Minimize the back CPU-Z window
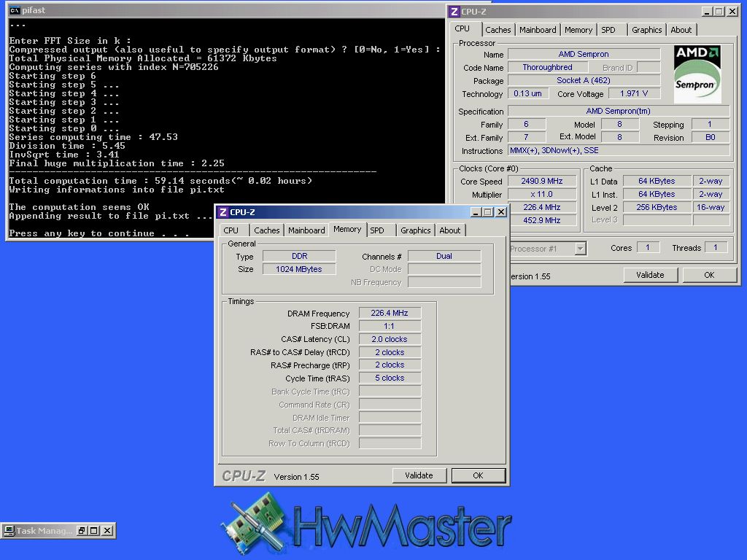Image resolution: width=747 pixels, height=560 pixels. 707,12
